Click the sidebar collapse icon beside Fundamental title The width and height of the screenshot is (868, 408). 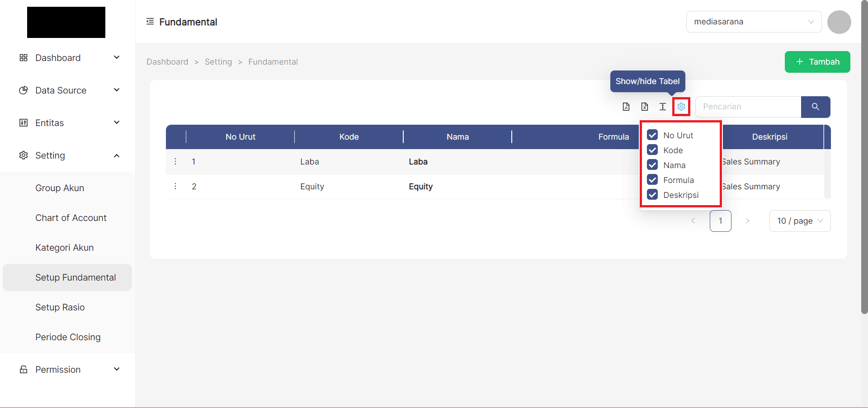click(150, 21)
